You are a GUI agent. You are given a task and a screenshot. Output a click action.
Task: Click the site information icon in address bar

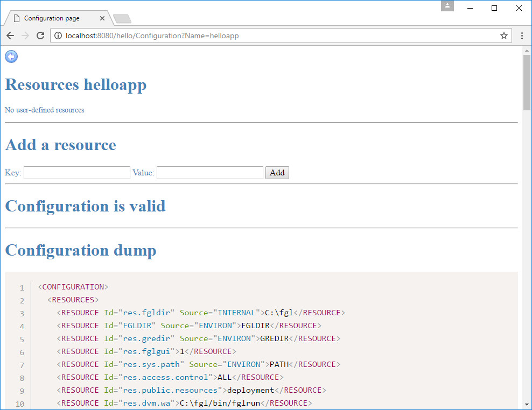(58, 36)
